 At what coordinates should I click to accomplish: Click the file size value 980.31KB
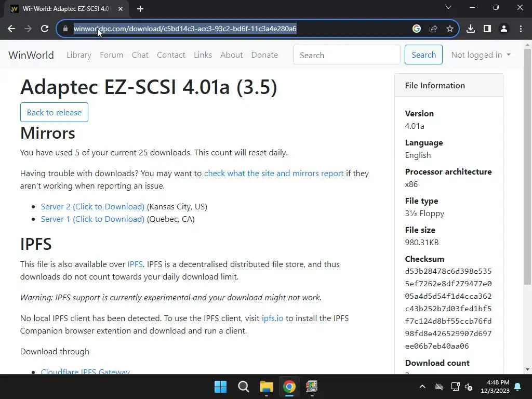(x=422, y=243)
